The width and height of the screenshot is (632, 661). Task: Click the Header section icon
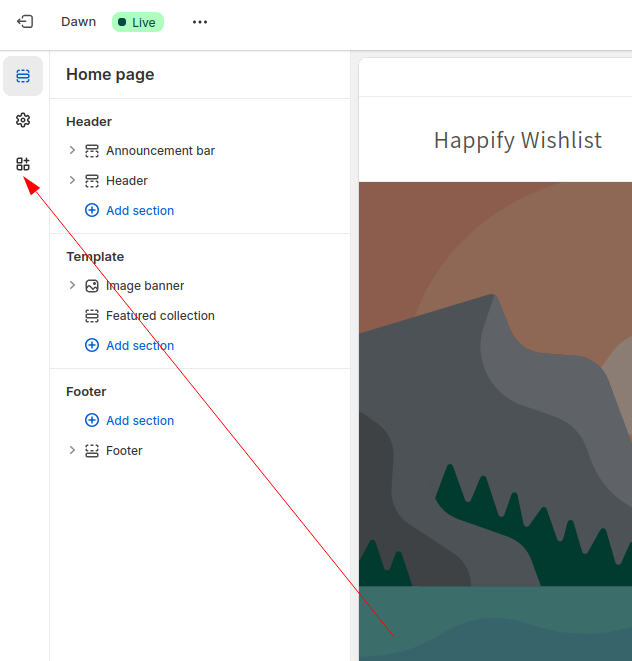pyautogui.click(x=92, y=180)
